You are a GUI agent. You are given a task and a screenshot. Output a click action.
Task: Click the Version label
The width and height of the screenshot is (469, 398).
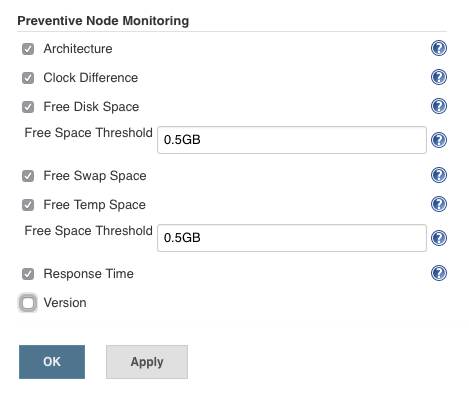pos(65,303)
